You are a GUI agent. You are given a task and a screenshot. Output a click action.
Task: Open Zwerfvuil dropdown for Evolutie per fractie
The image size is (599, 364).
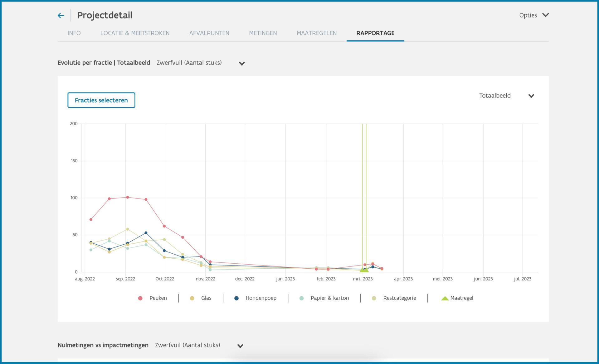tap(201, 63)
